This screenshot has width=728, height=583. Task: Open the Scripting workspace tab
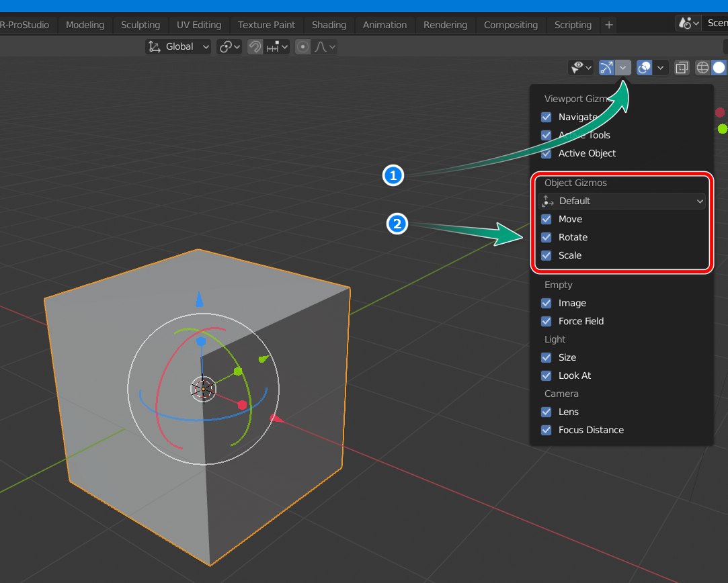point(573,25)
